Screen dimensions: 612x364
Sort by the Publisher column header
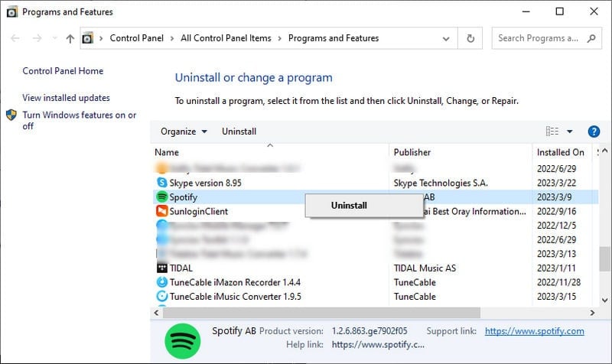(412, 152)
